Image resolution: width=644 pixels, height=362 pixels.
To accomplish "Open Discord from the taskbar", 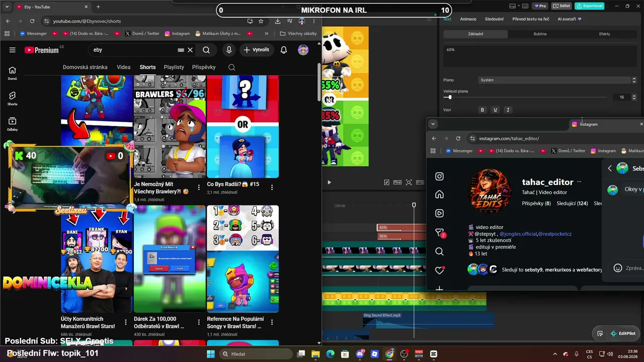I will tap(360, 354).
